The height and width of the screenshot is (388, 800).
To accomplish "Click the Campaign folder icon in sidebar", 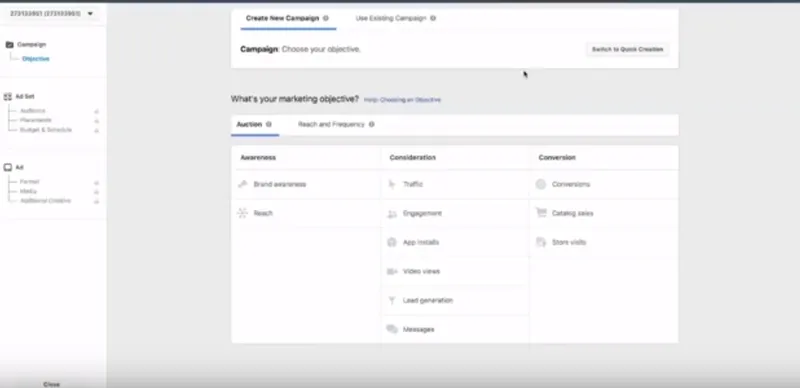I will (9, 44).
